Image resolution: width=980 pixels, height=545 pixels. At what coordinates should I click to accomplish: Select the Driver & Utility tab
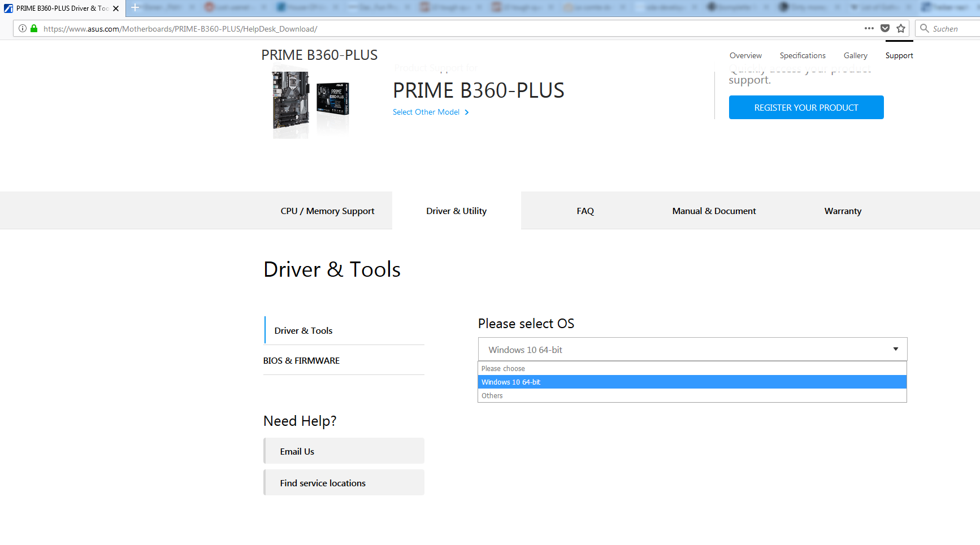pyautogui.click(x=456, y=211)
